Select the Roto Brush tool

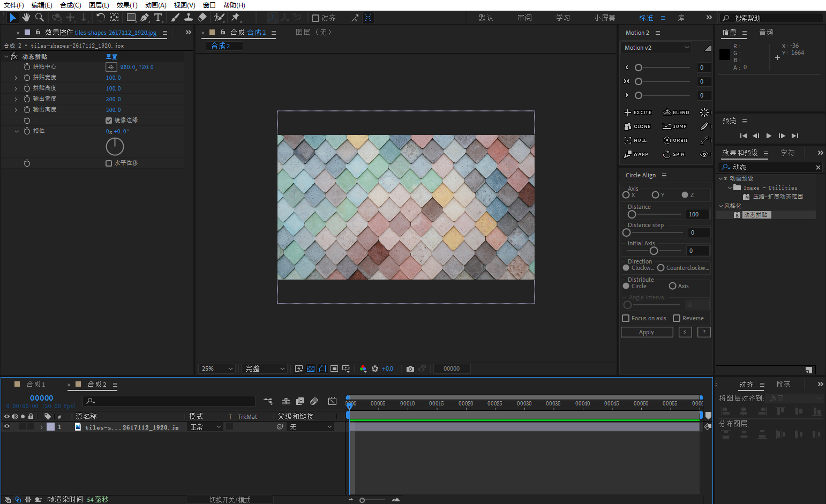tap(219, 18)
